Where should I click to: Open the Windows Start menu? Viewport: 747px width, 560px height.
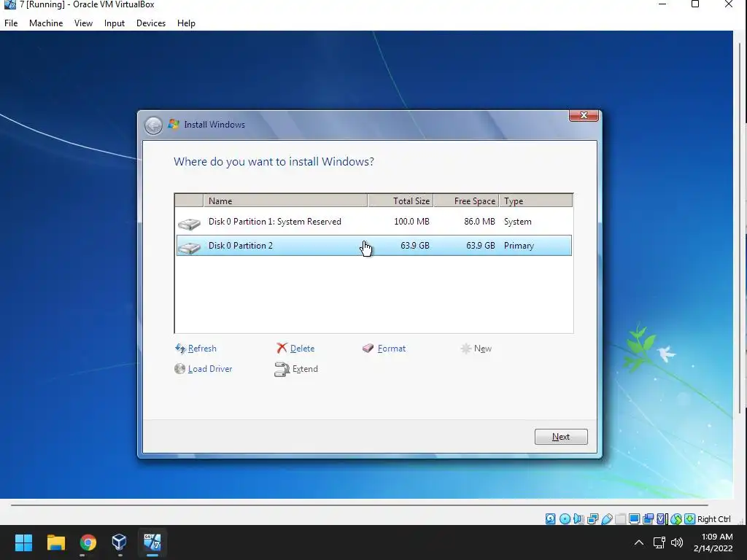coord(23,542)
